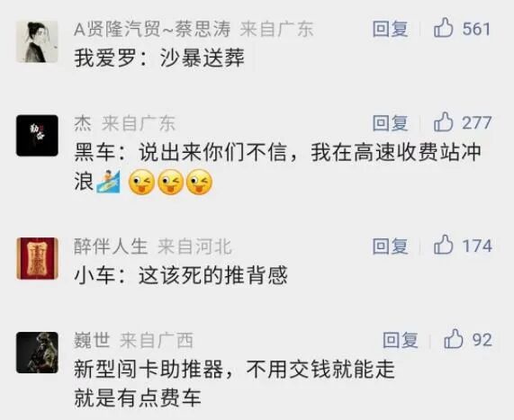Open username 巍世 profile
514x420 pixels.
click(x=92, y=340)
